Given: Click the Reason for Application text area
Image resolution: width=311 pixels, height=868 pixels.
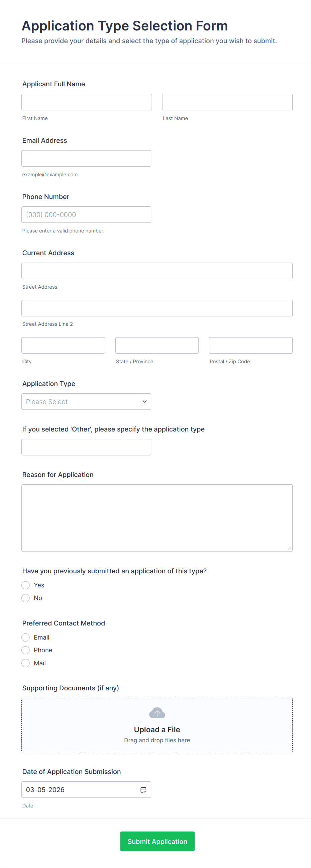Looking at the screenshot, I should click(x=157, y=518).
